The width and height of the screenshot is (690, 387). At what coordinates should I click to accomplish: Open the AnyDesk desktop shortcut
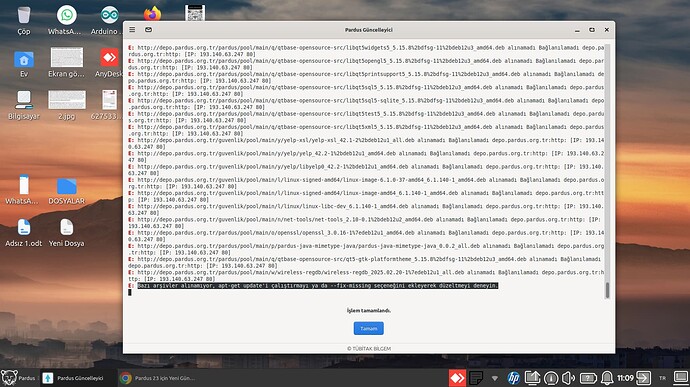pyautogui.click(x=109, y=63)
